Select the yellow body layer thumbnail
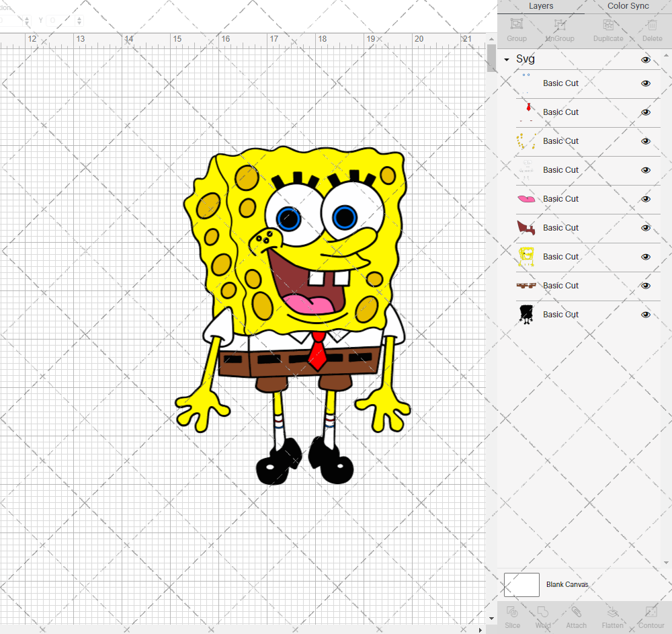 (x=526, y=257)
